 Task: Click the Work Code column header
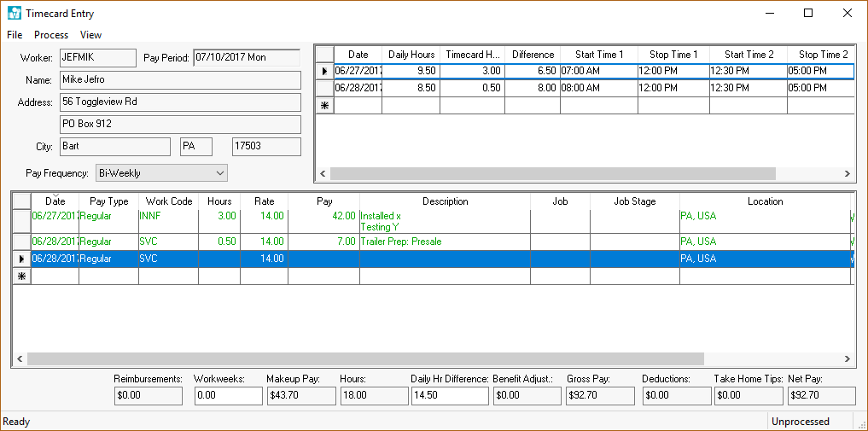point(168,201)
